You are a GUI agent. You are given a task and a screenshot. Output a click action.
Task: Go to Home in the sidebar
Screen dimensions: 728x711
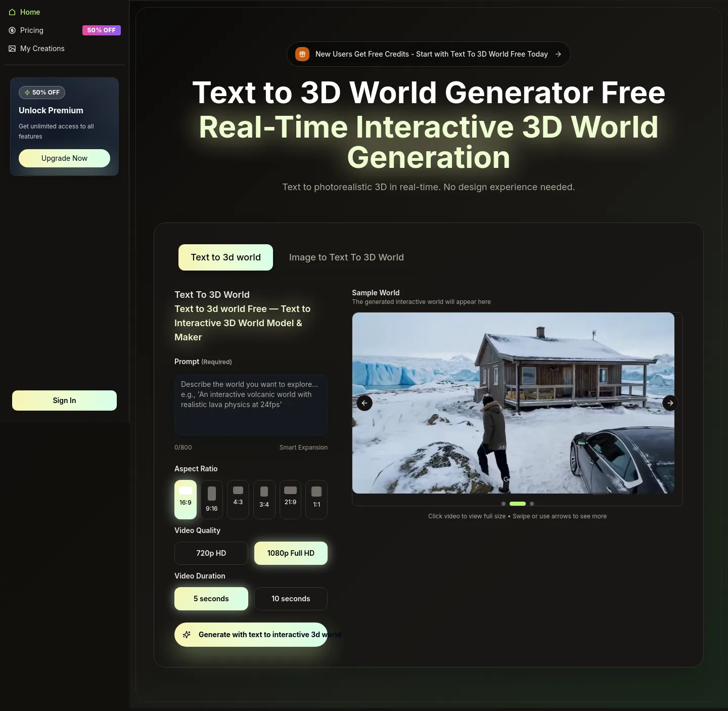point(64,12)
